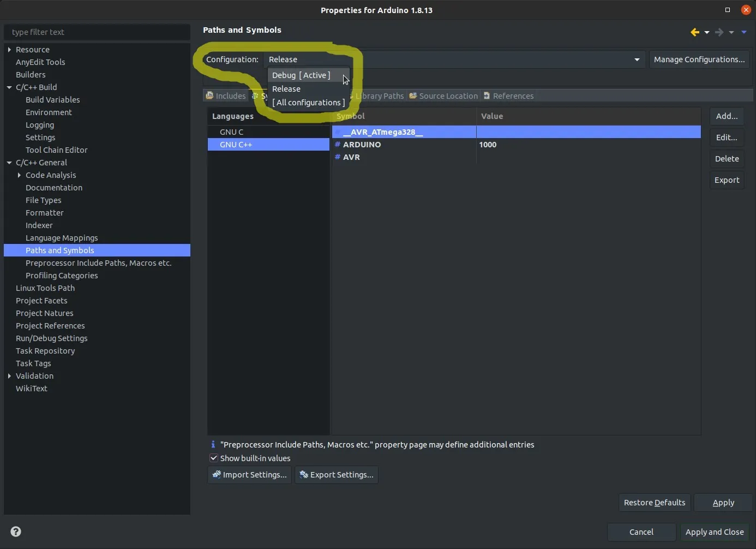This screenshot has height=549, width=756.
Task: Open Logging in the tree
Action: tap(40, 125)
